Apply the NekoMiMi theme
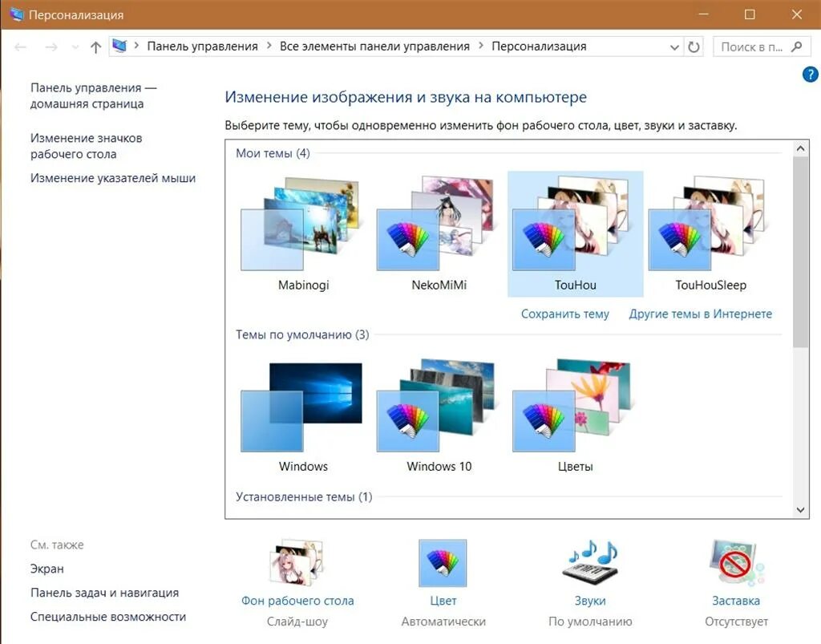Image resolution: width=821 pixels, height=644 pixels. pos(439,234)
